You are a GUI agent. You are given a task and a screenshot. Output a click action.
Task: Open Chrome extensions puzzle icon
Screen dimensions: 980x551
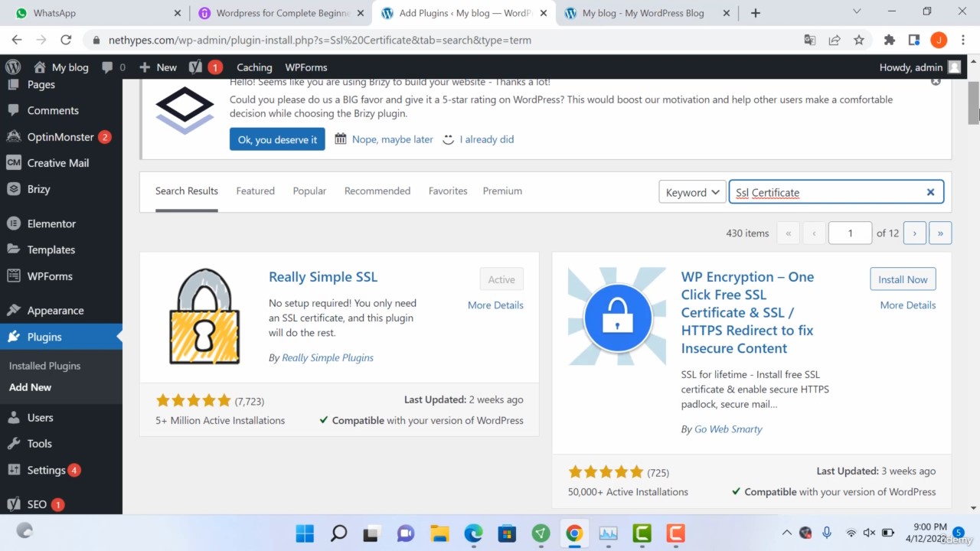click(x=889, y=40)
